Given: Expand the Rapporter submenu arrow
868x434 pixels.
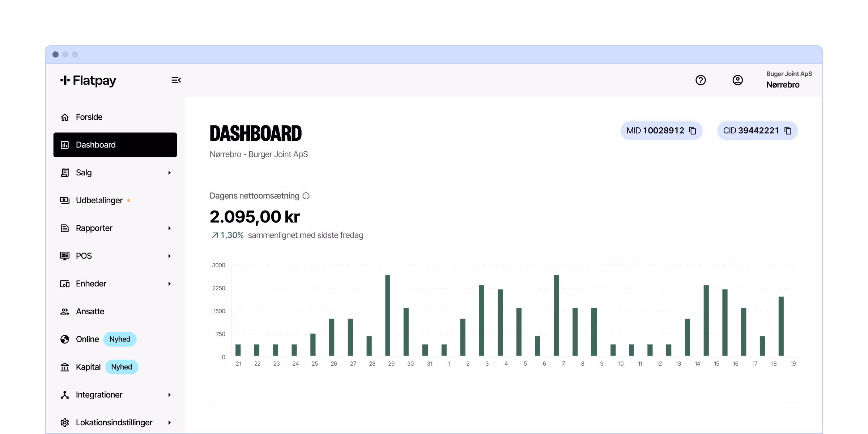Looking at the screenshot, I should (169, 228).
